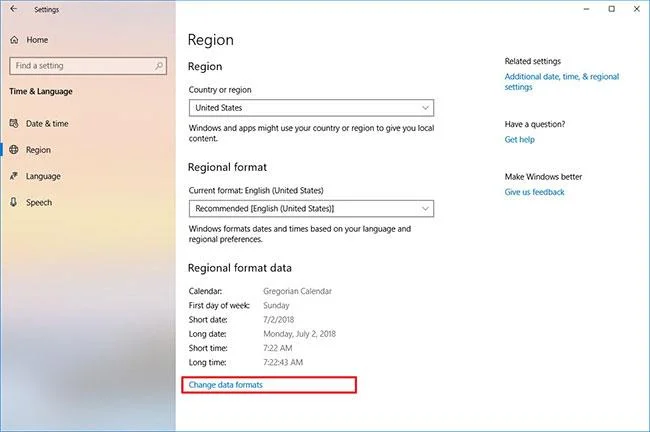The height and width of the screenshot is (432, 650).
Task: Close the Settings window
Action: 637,9
